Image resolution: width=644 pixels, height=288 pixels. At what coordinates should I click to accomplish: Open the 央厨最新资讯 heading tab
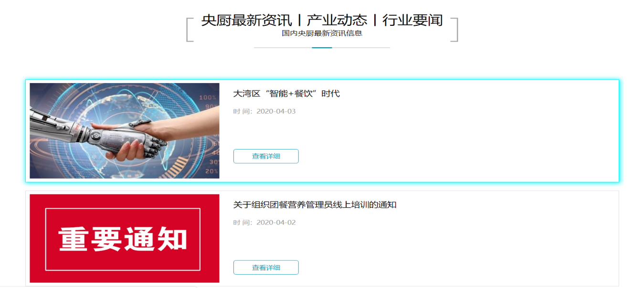(x=246, y=20)
